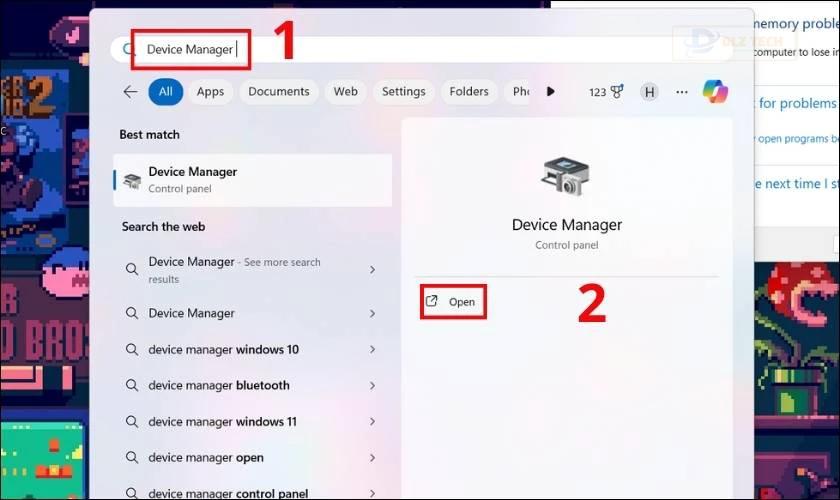Open the 123 rewards points icon
The image size is (840, 500).
pos(606,92)
